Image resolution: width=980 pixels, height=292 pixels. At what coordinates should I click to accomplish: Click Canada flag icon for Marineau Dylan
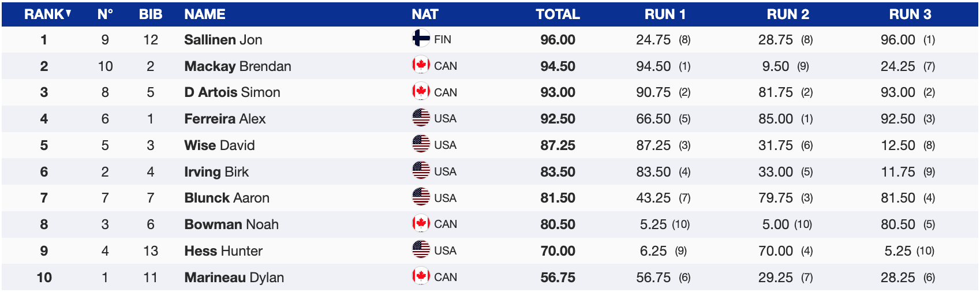click(421, 277)
